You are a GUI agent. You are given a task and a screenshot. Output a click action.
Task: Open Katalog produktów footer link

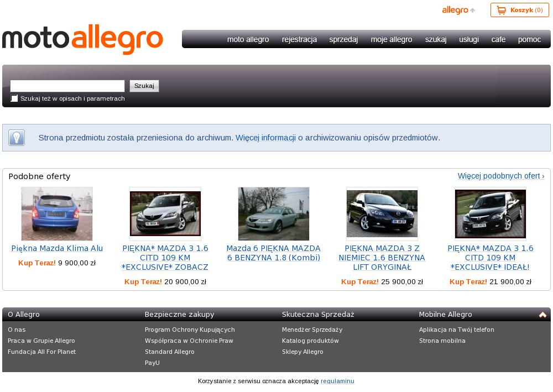(310, 341)
